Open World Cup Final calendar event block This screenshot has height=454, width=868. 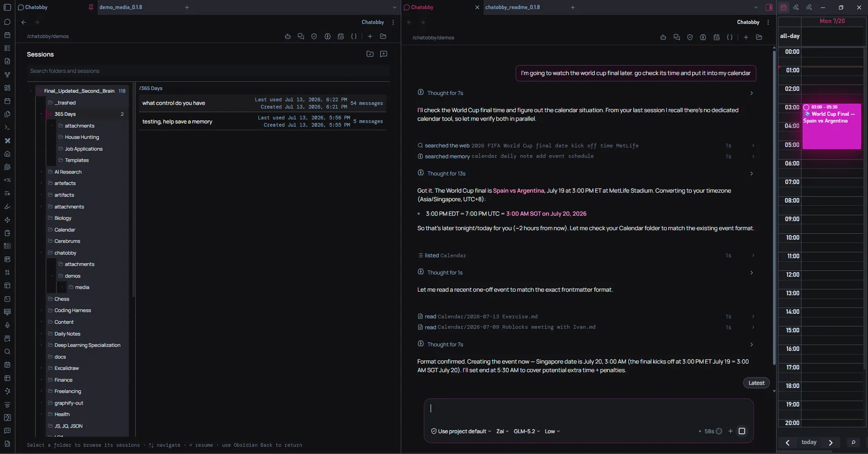click(831, 127)
